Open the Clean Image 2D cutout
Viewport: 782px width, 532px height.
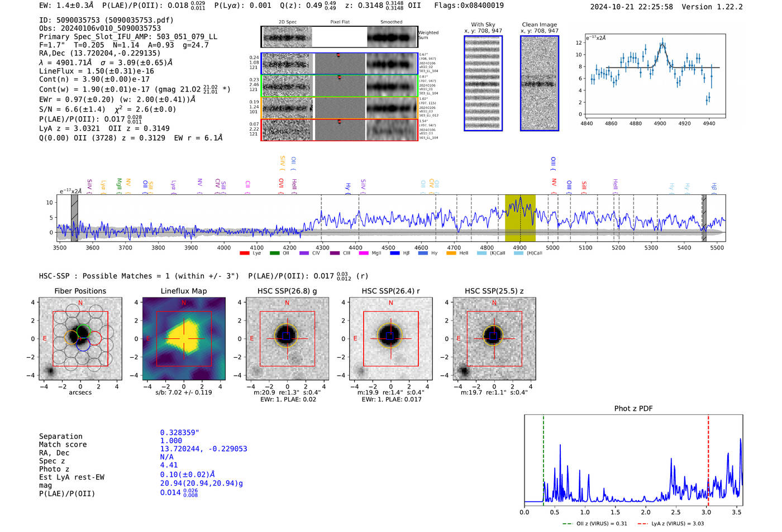pyautogui.click(x=540, y=83)
